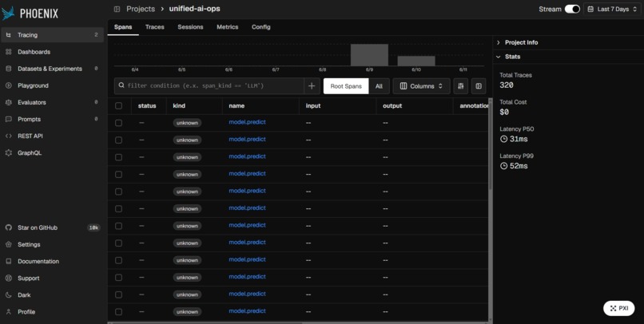Toggle the side panel layout icon
The height and width of the screenshot is (324, 644).
point(479,86)
